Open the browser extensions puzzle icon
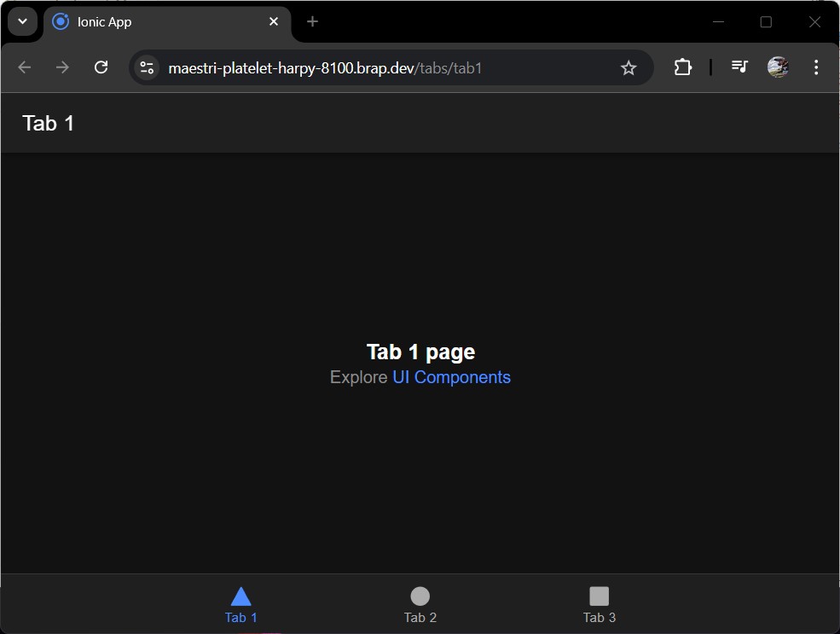This screenshot has width=840, height=634. (x=682, y=67)
